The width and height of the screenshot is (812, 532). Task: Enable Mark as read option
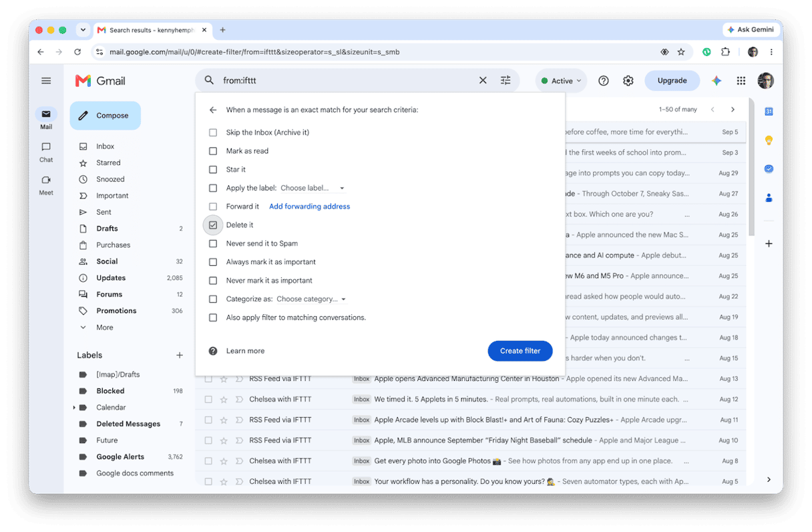(x=213, y=151)
